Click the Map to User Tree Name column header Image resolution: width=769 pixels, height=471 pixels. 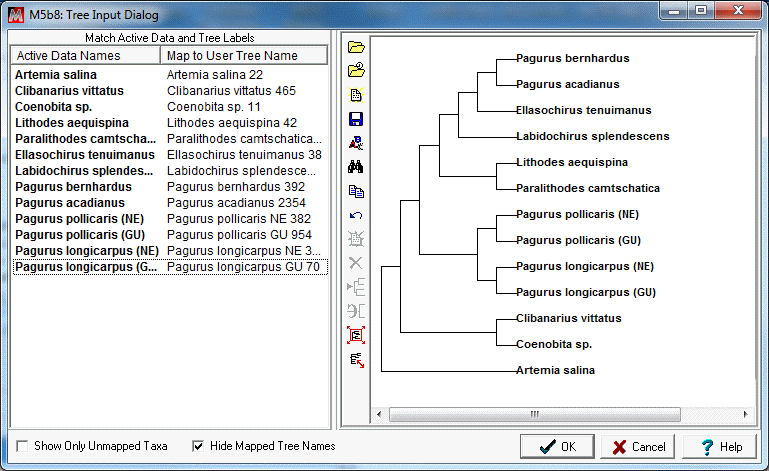(x=244, y=55)
